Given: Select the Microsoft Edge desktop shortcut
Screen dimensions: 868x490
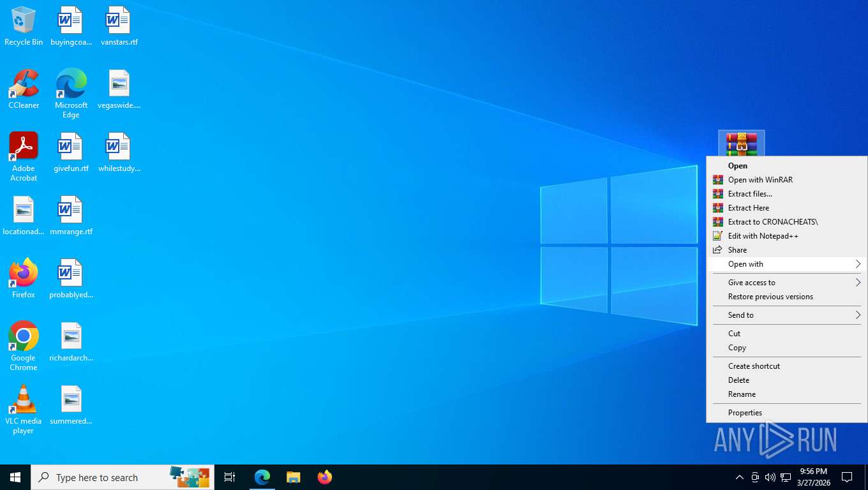Looking at the screenshot, I should (x=71, y=94).
